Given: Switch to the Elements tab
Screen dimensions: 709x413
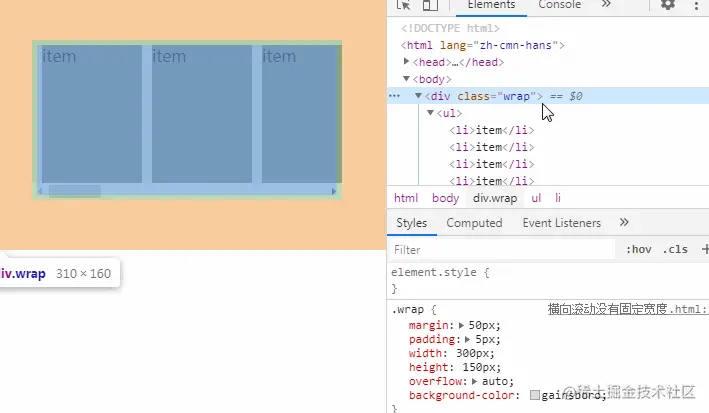Looking at the screenshot, I should point(492,5).
